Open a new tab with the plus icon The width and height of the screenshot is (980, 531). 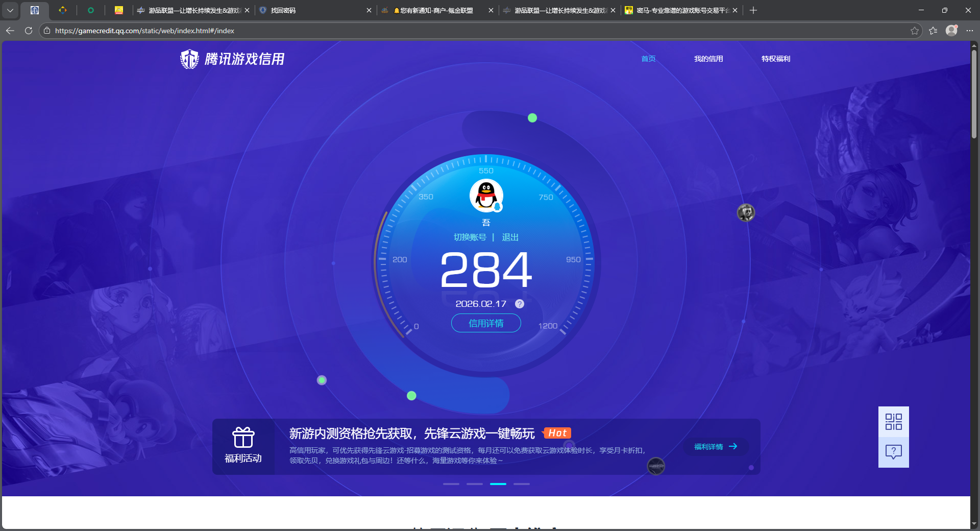pyautogui.click(x=753, y=10)
